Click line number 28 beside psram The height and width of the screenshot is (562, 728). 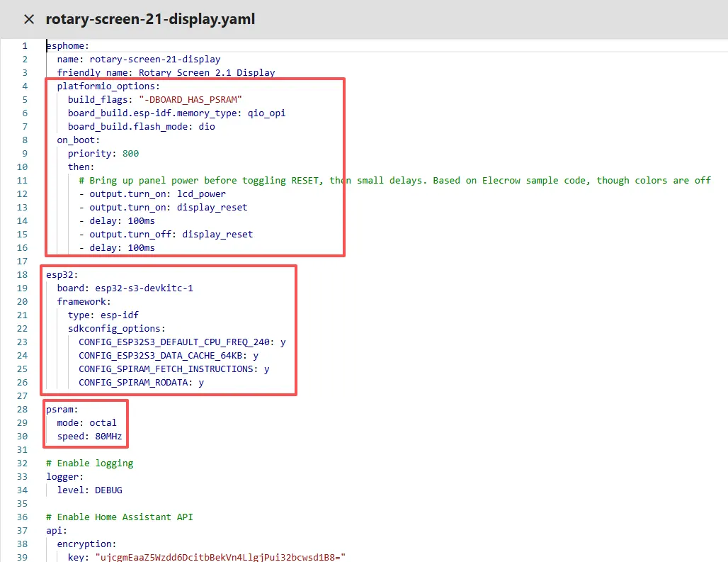(25, 409)
